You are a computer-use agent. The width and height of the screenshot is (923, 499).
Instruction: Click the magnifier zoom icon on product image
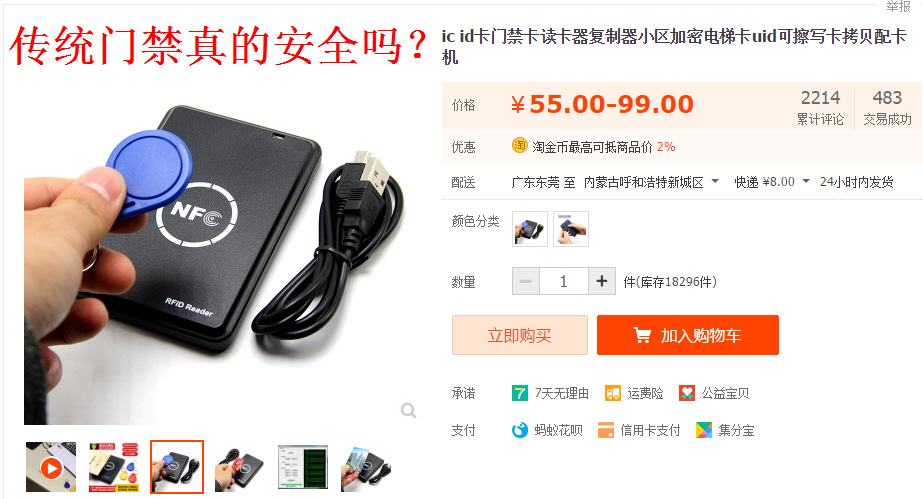tap(408, 410)
